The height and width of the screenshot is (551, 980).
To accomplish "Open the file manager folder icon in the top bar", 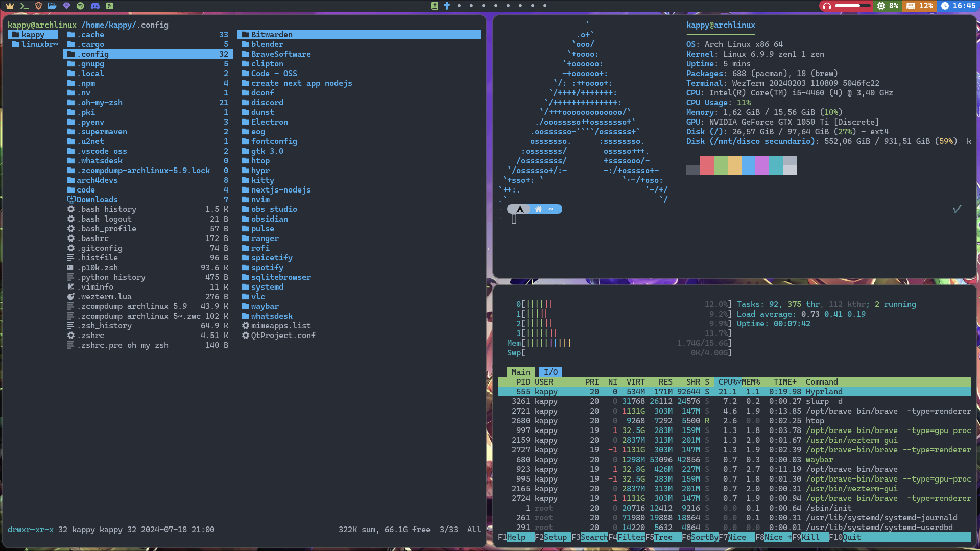I will click(52, 6).
